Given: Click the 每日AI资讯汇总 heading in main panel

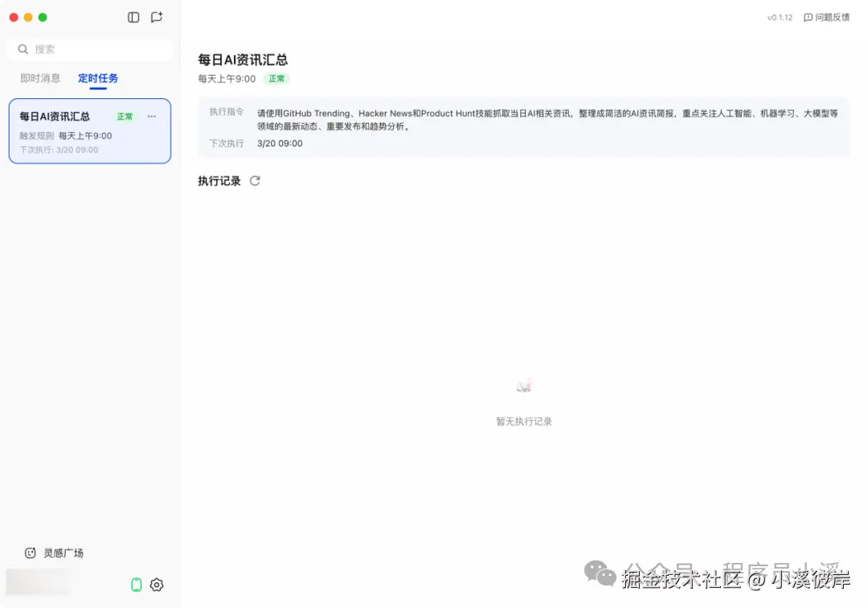Looking at the screenshot, I should coord(243,60).
